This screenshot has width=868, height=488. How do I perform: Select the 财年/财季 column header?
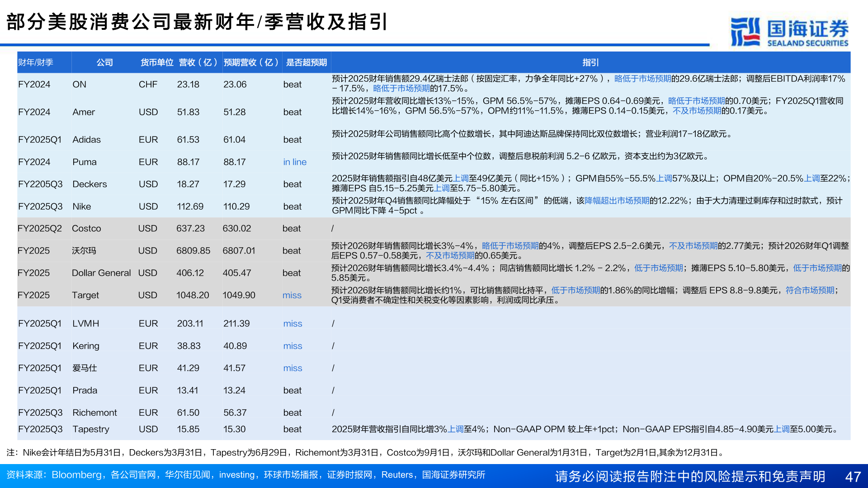pos(36,62)
